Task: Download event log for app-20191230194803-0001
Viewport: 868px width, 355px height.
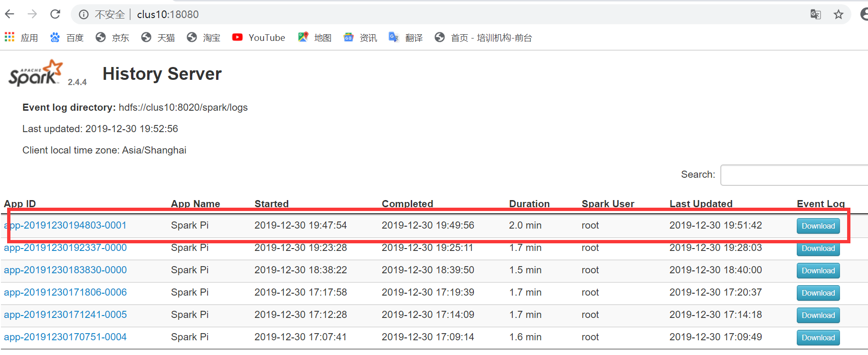Action: (x=818, y=226)
